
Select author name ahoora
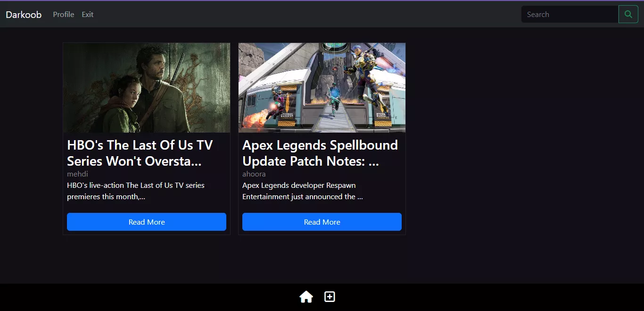[254, 174]
